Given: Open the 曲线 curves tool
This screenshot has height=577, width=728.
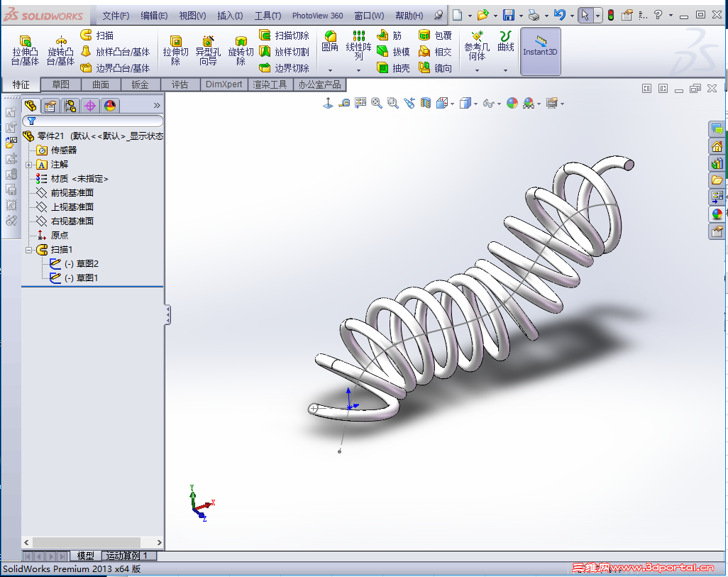Looking at the screenshot, I should tap(506, 41).
